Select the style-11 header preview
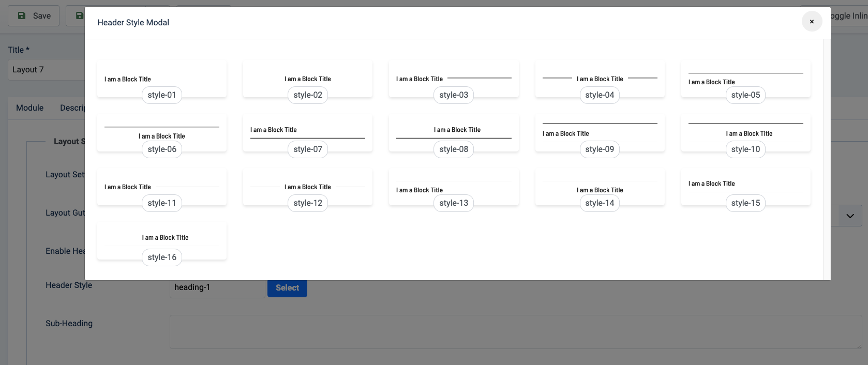The width and height of the screenshot is (868, 365). point(161,187)
